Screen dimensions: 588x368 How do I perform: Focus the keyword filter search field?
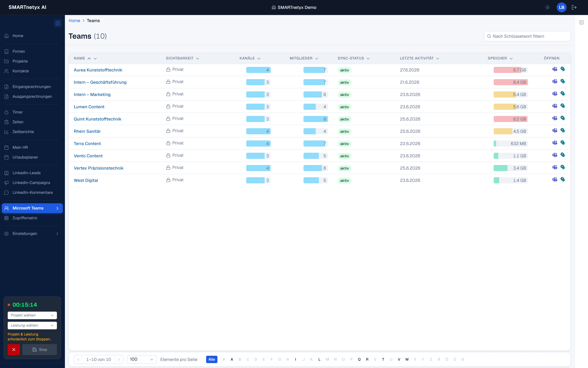tap(527, 36)
